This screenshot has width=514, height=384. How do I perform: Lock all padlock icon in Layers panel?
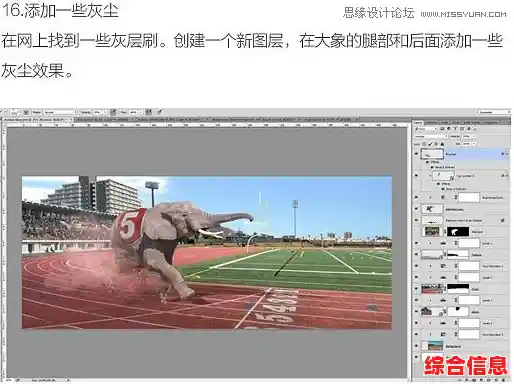442,144
